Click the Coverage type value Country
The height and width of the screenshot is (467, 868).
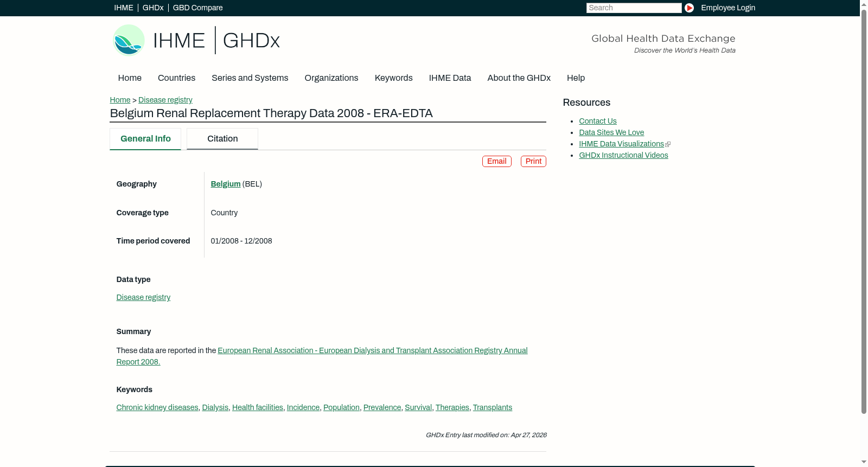[224, 213]
